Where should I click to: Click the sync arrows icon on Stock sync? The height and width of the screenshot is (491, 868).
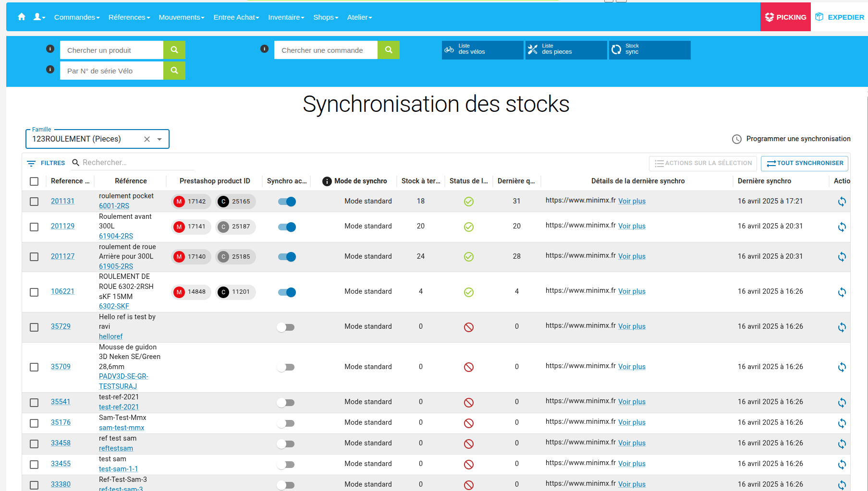[617, 49]
